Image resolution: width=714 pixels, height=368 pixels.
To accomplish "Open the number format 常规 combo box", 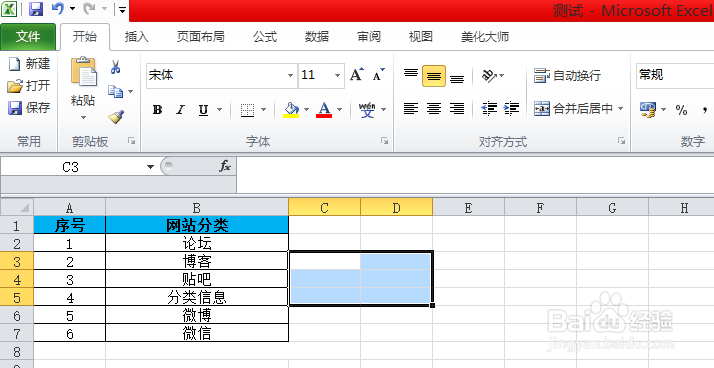I will click(675, 75).
